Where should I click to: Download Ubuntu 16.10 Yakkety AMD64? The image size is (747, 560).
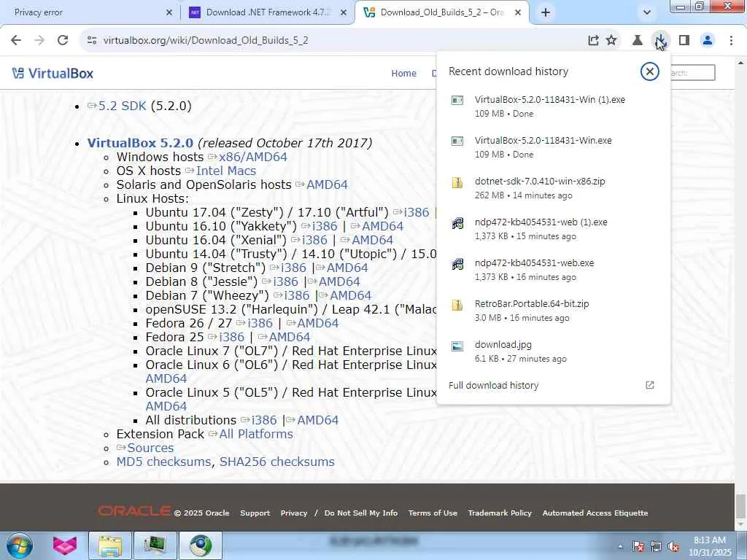point(382,226)
